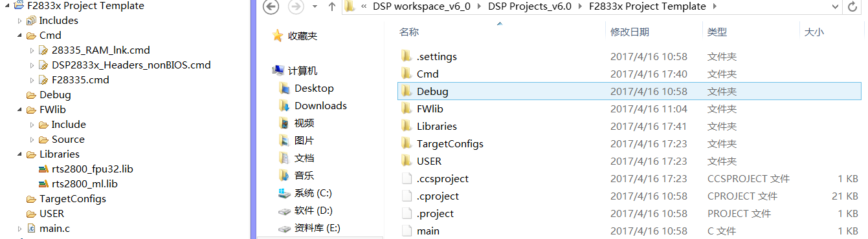Expand 28335_RAM_lnk.cmd tree entry
The height and width of the screenshot is (239, 868).
32,50
